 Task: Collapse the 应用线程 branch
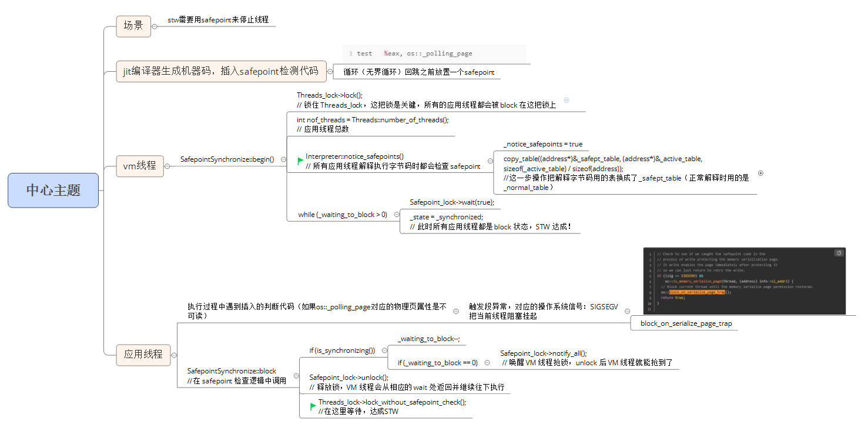pos(174,355)
